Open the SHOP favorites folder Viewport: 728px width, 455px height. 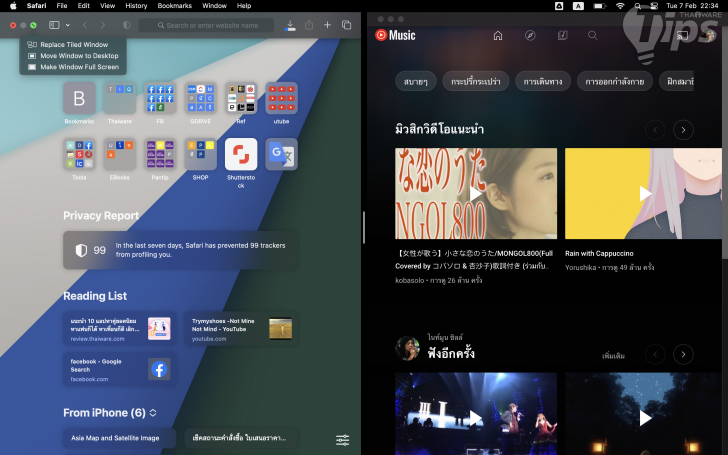coord(201,154)
